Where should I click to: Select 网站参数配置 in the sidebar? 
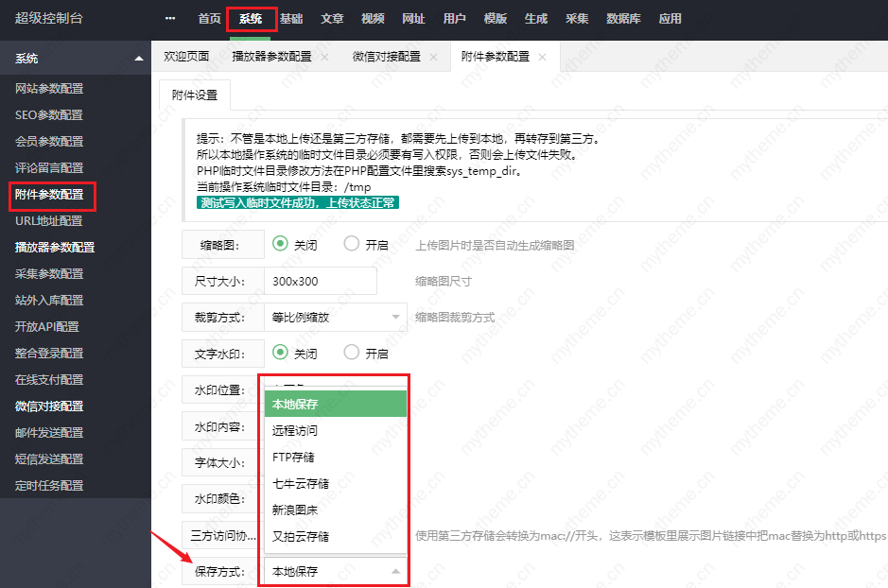[49, 89]
